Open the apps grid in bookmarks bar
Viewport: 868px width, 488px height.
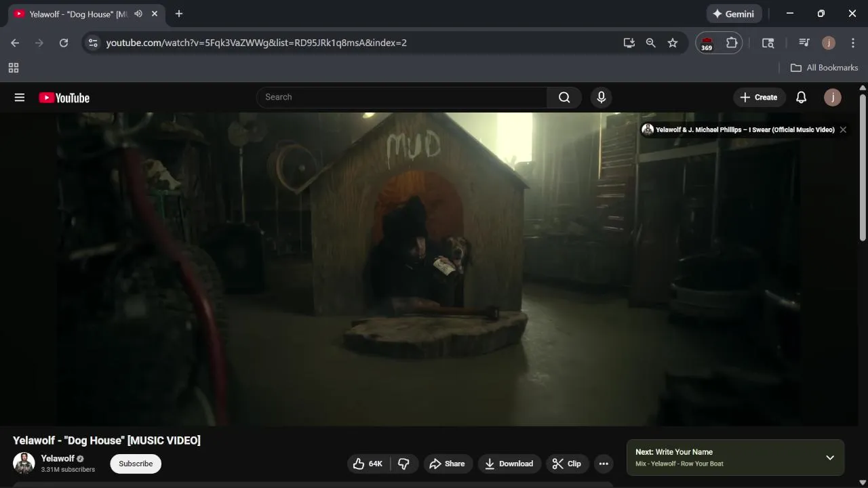[x=14, y=68]
